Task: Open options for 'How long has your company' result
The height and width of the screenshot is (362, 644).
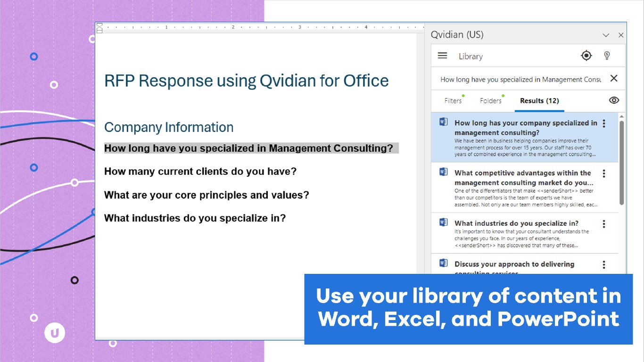Action: pyautogui.click(x=604, y=123)
